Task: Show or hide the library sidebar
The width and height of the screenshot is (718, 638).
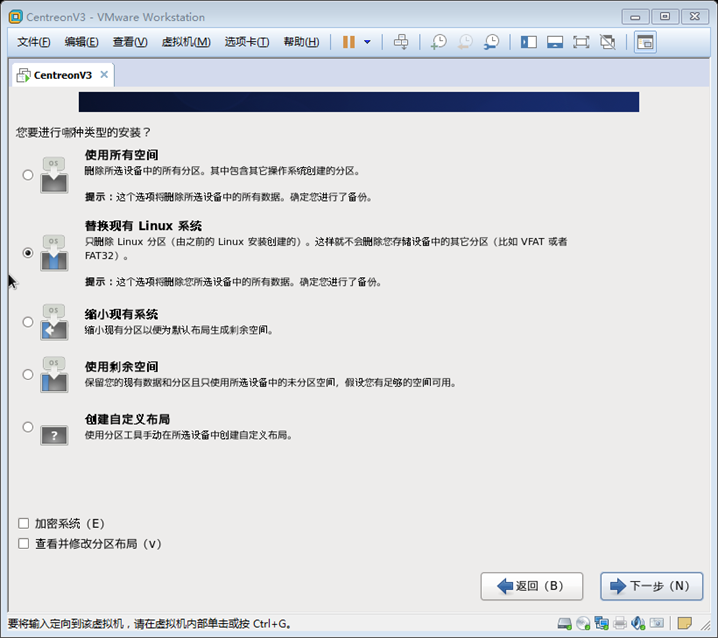Action: coord(528,42)
